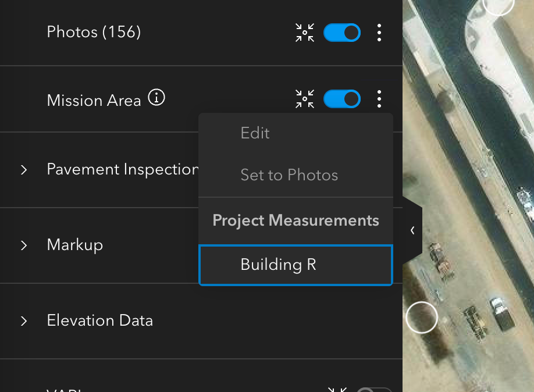Expand the Pavement Inspection group
The height and width of the screenshot is (392, 534).
click(24, 170)
